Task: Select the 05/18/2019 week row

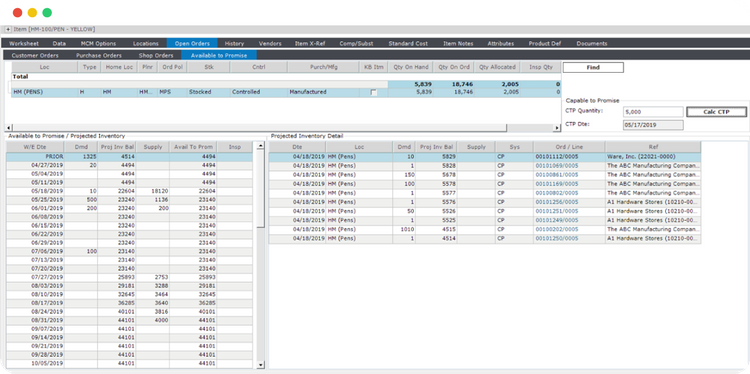Action: pyautogui.click(x=129, y=191)
